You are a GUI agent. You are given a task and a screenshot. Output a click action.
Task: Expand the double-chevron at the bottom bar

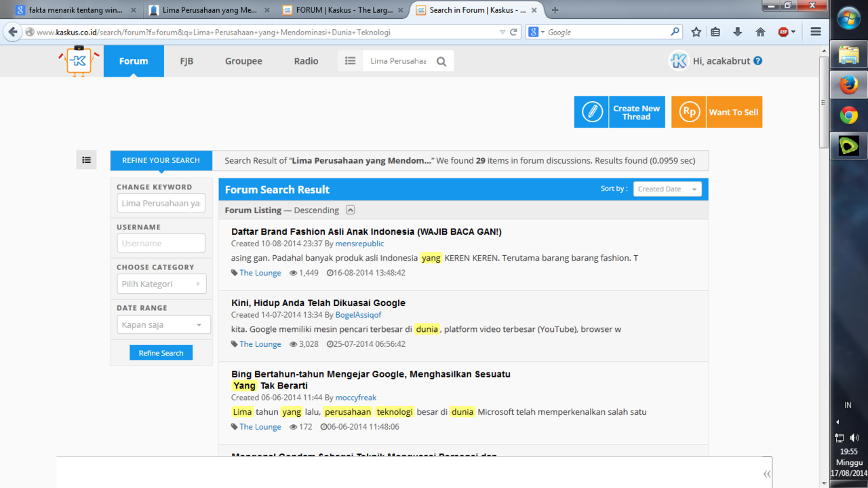(x=766, y=474)
